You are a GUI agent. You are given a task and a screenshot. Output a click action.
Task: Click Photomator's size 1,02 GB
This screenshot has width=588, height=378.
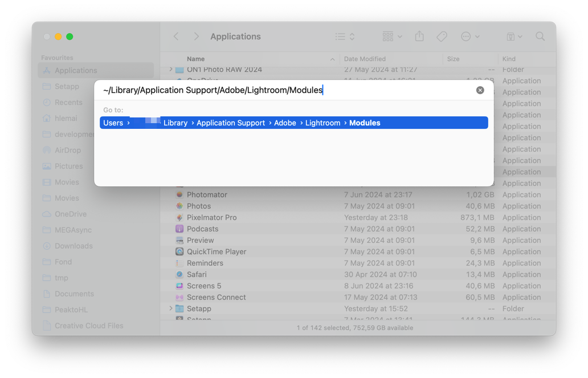pyautogui.click(x=480, y=194)
